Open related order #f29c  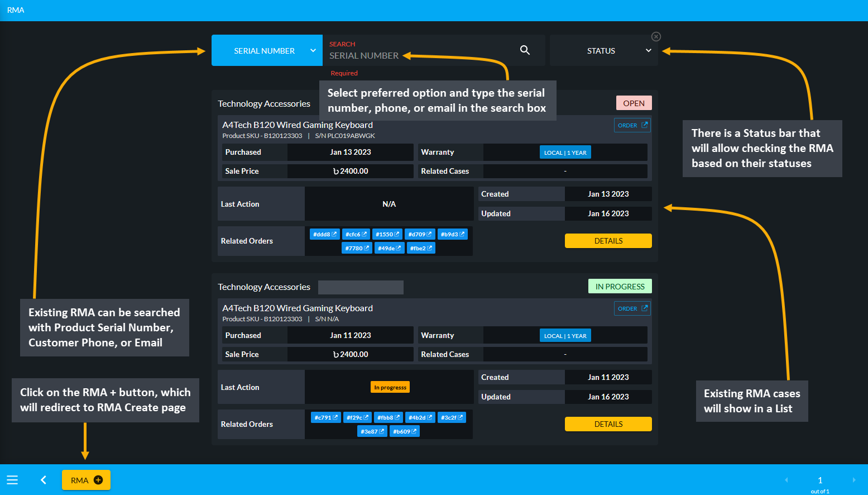tap(357, 417)
